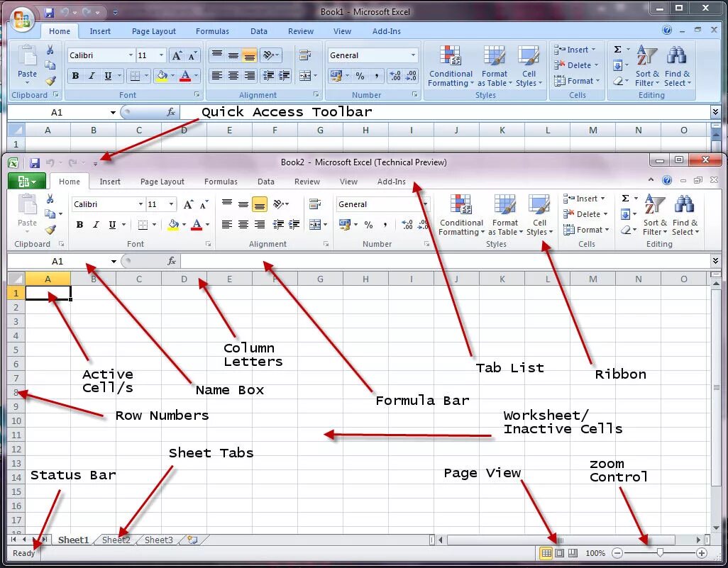Enable Page Layout view in the status bar
This screenshot has width=728, height=568.
(x=561, y=553)
